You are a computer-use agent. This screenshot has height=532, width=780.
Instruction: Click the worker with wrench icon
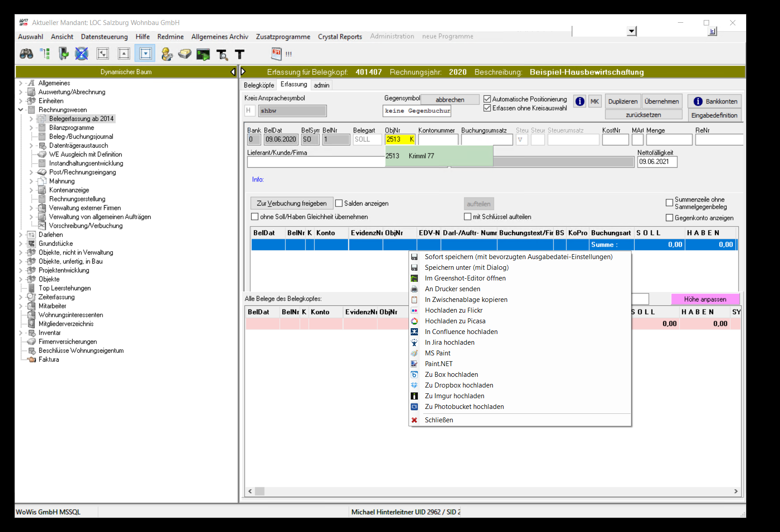[167, 54]
